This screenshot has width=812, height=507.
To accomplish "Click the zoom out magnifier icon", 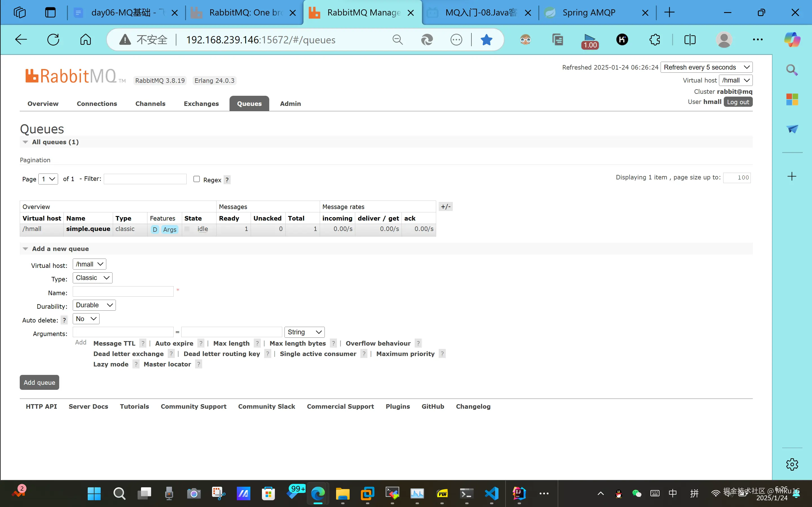I will [x=397, y=39].
